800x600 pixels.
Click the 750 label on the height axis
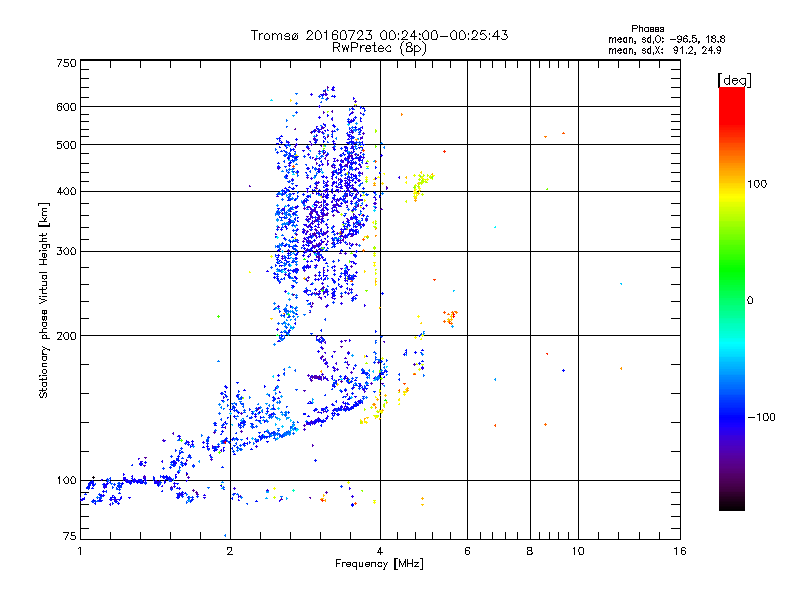coord(66,63)
